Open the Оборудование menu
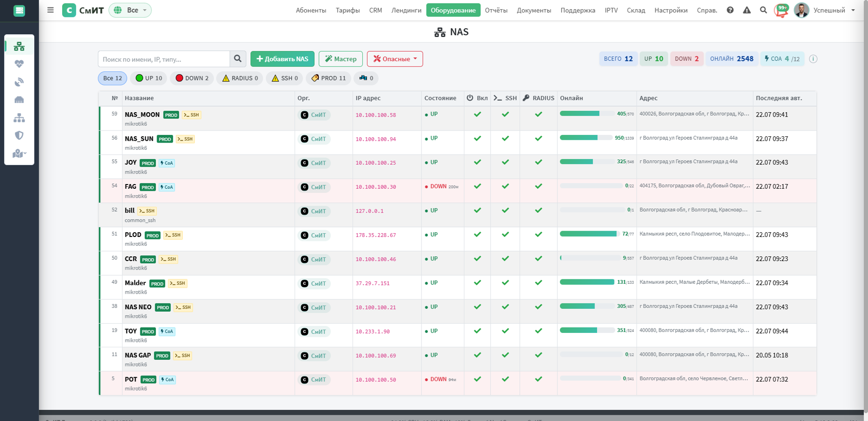Screen dimensions: 868x421 click(453, 10)
